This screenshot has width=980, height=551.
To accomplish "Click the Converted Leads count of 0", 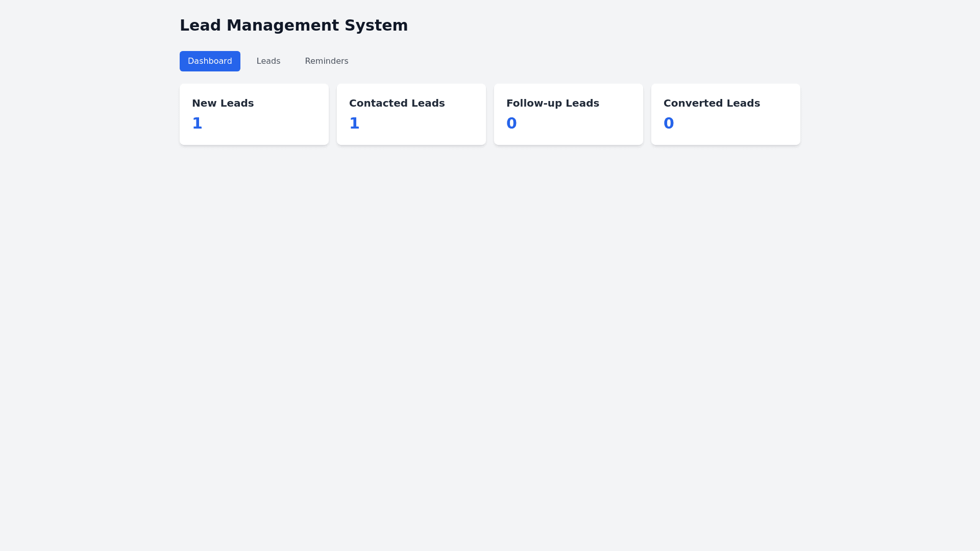I will 669,123.
